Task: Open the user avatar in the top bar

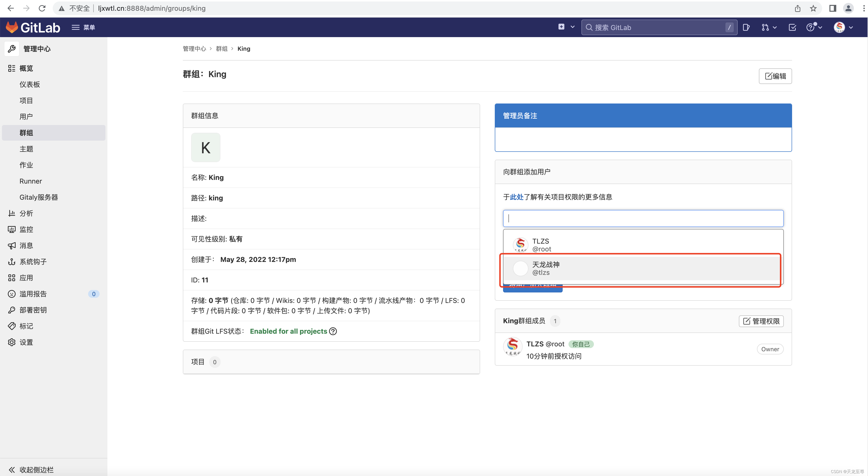Action: pos(839,27)
